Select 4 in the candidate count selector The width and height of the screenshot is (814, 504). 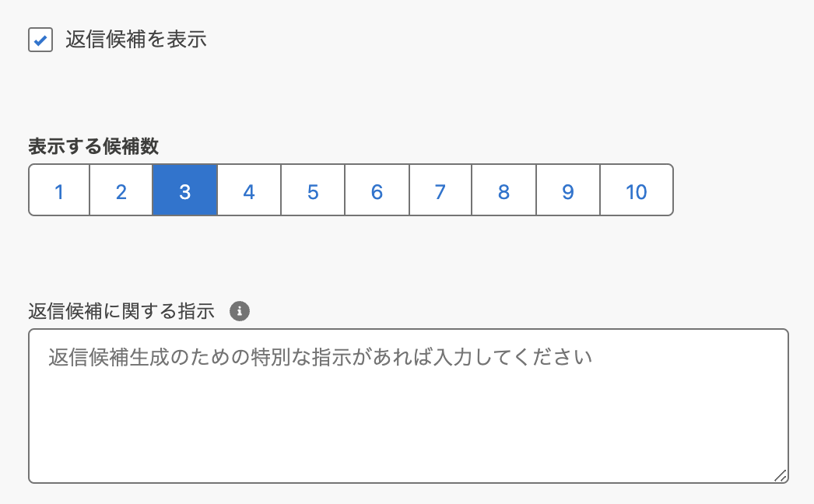point(249,190)
